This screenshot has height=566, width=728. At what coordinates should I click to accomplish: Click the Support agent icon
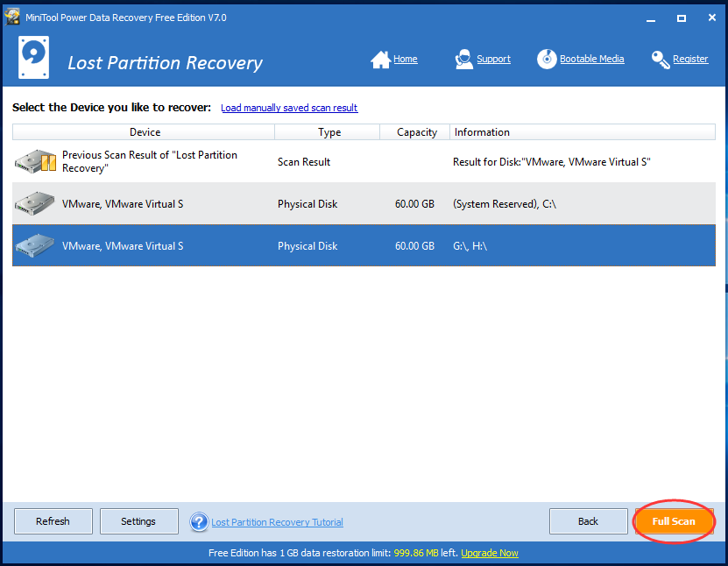click(463, 60)
